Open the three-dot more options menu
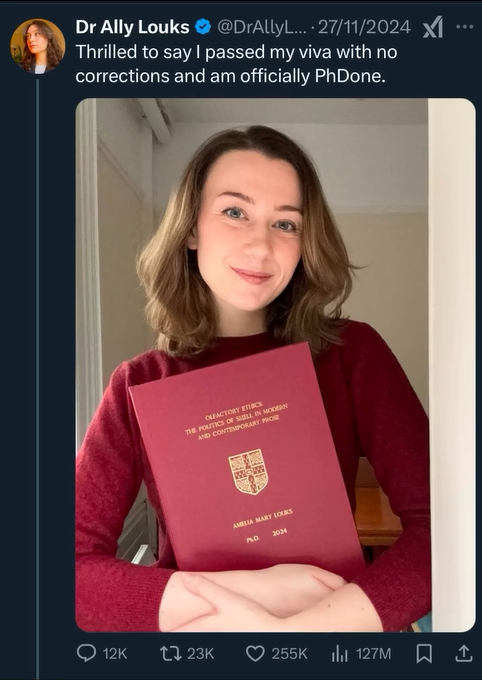482x680 pixels. (465, 27)
